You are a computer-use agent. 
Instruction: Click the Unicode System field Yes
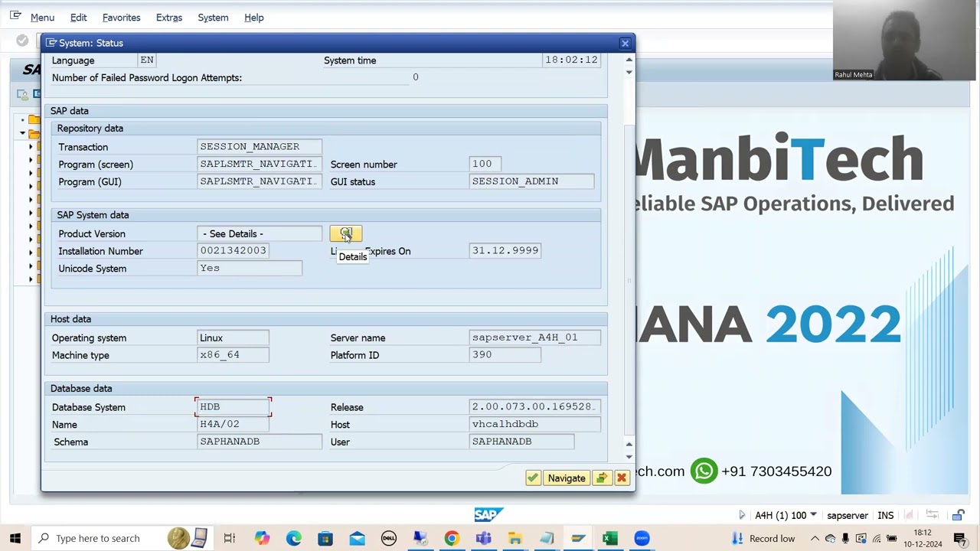pyautogui.click(x=250, y=269)
